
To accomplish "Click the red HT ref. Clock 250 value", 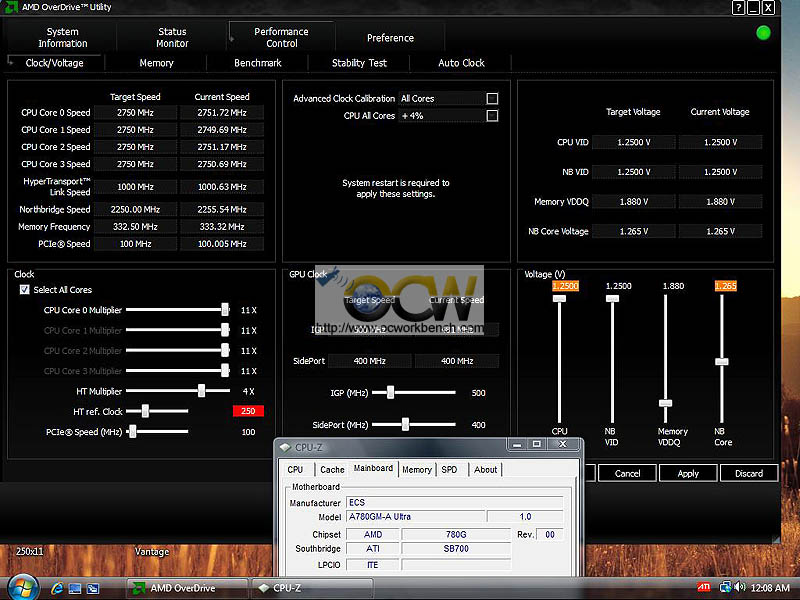I will 248,411.
